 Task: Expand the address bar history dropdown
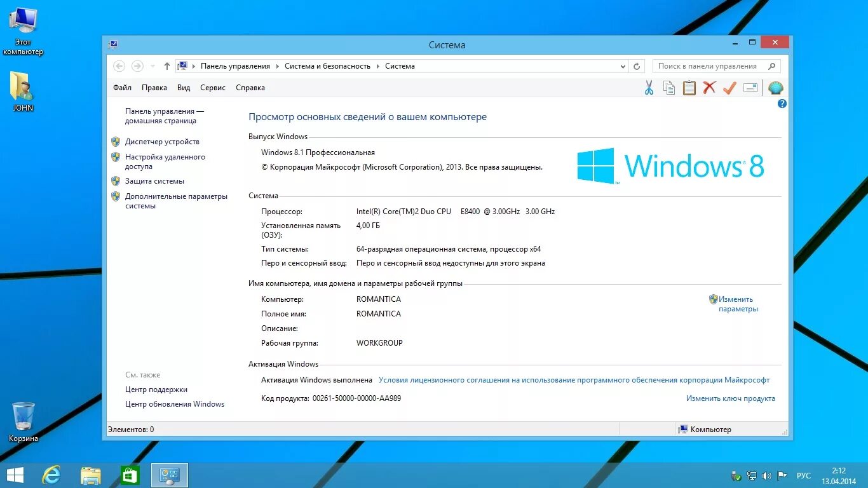click(623, 66)
